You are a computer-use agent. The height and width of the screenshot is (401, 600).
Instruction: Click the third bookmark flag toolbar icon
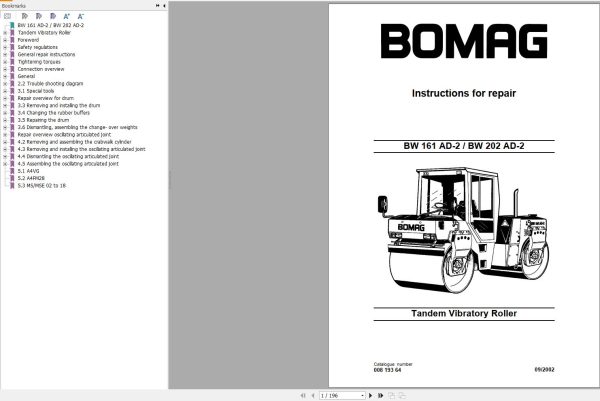point(53,16)
